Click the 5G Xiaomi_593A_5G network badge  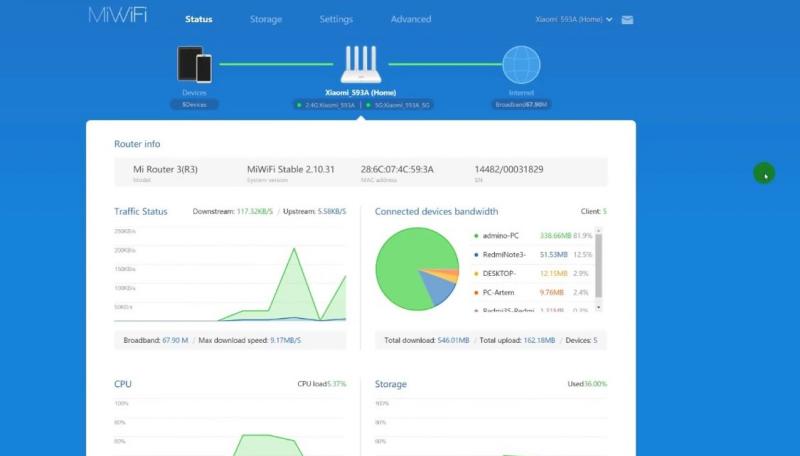tap(398, 105)
